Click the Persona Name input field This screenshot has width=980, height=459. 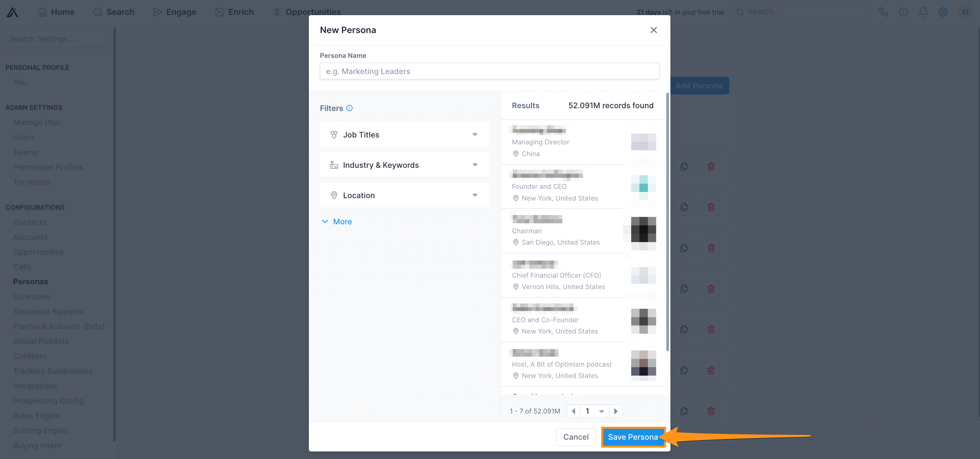(x=489, y=71)
